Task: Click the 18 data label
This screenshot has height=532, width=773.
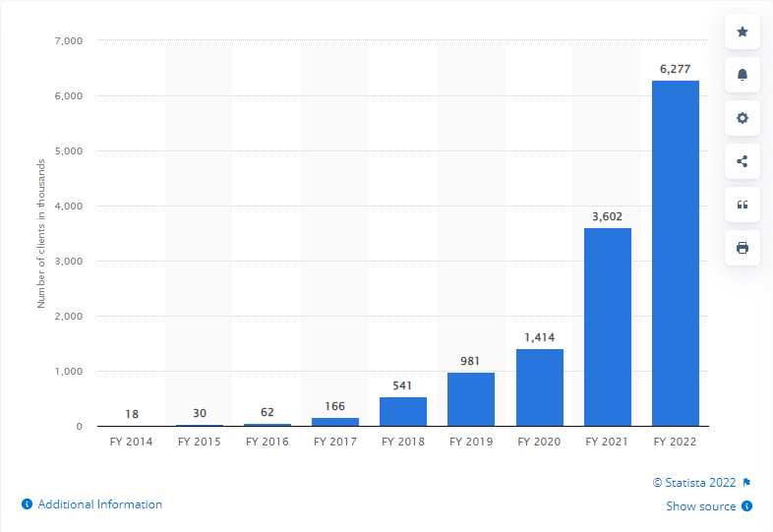Action: tap(132, 414)
